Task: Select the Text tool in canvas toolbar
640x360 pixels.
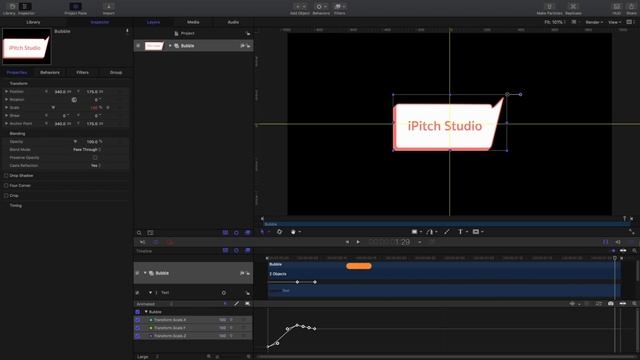Action: 460,232
